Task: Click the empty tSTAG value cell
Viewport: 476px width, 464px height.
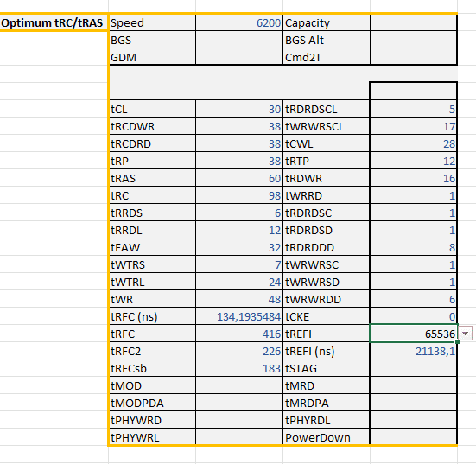Action: pyautogui.click(x=414, y=368)
